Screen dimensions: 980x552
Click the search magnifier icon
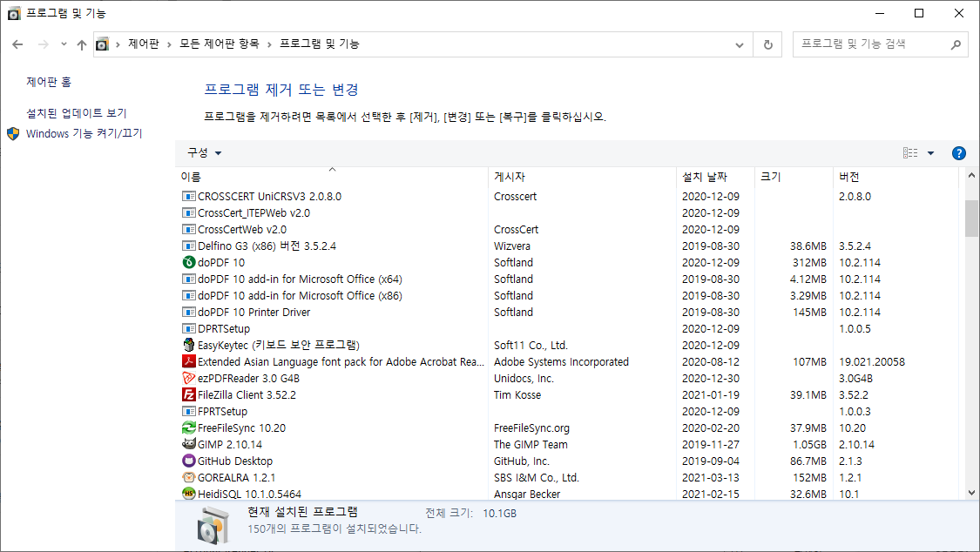tap(956, 44)
